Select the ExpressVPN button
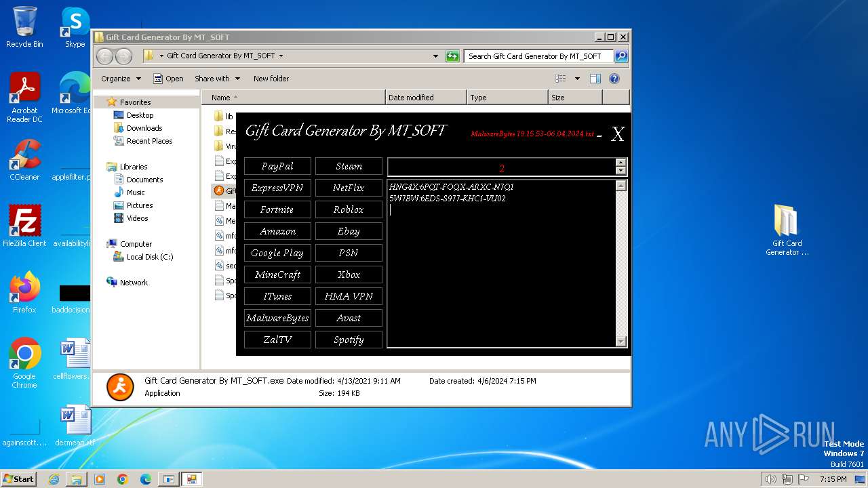The width and height of the screenshot is (868, 488). coord(277,188)
